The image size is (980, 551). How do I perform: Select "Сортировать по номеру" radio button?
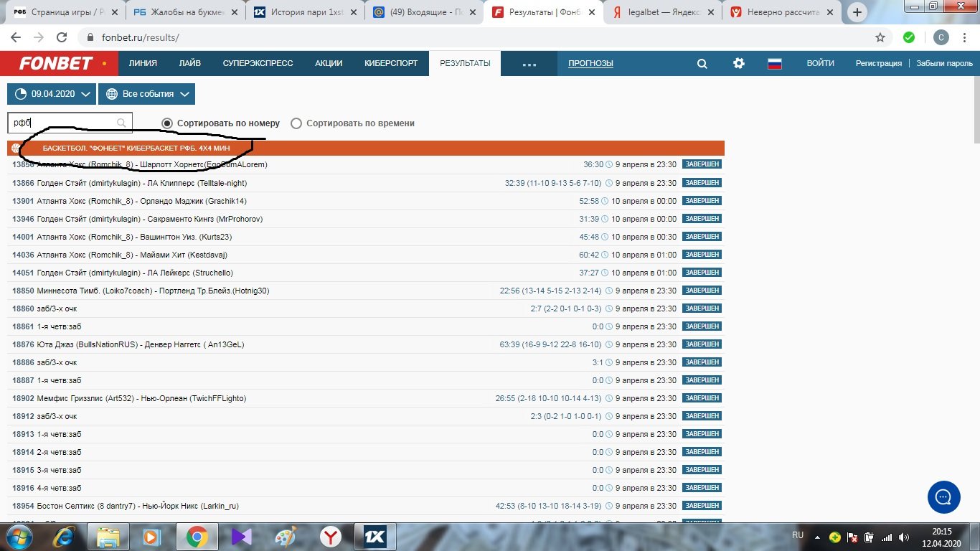pyautogui.click(x=167, y=123)
